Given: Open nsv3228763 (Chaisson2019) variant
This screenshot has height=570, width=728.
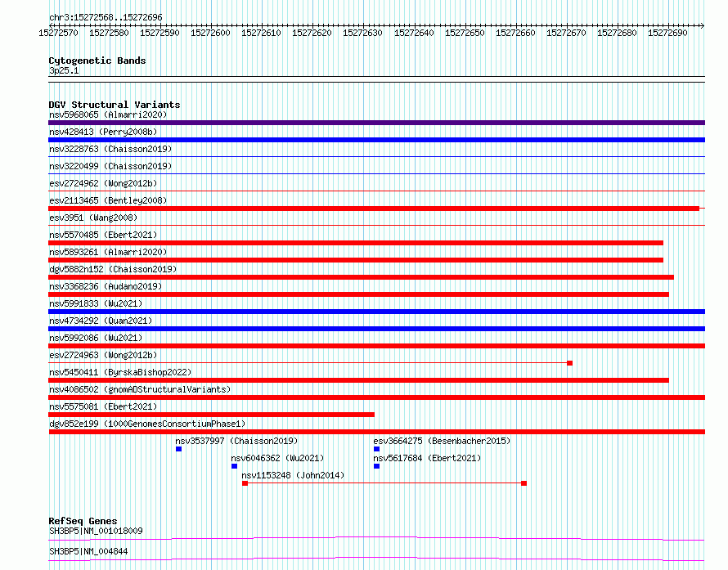Looking at the screenshot, I should coord(110,149).
